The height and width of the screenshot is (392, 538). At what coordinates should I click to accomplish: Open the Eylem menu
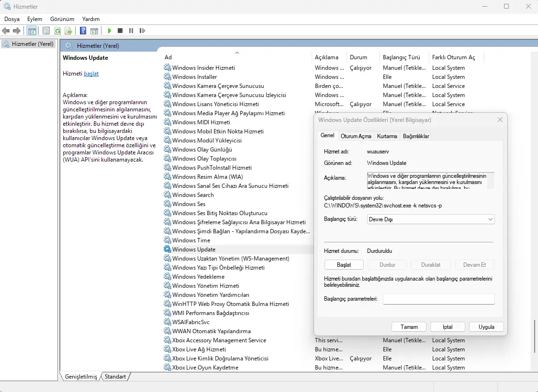coord(34,19)
